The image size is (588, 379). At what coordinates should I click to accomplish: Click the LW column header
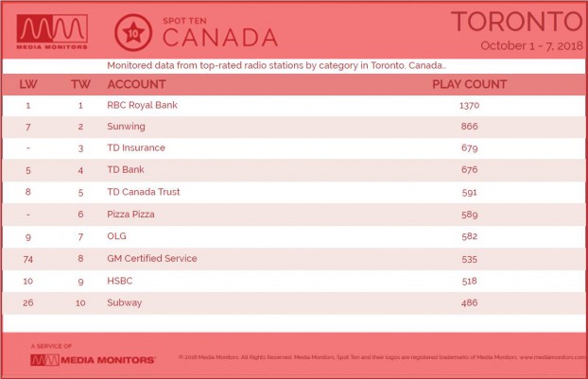click(28, 84)
